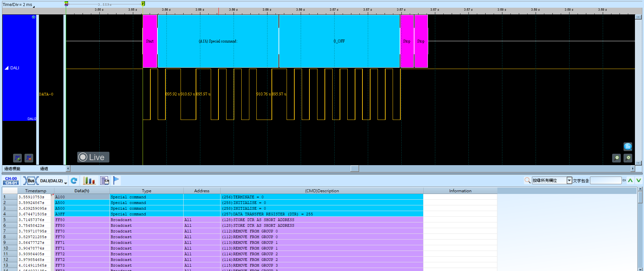Click the horizontal waveform scrollbar thumb
This screenshot has width=644, height=271.
[x=355, y=168]
